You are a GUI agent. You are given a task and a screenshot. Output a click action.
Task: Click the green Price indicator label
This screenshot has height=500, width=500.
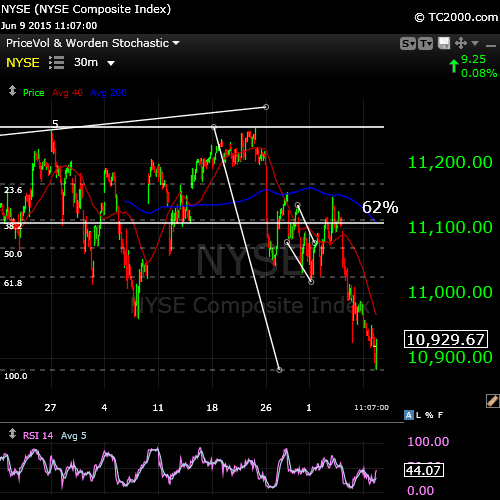point(34,93)
